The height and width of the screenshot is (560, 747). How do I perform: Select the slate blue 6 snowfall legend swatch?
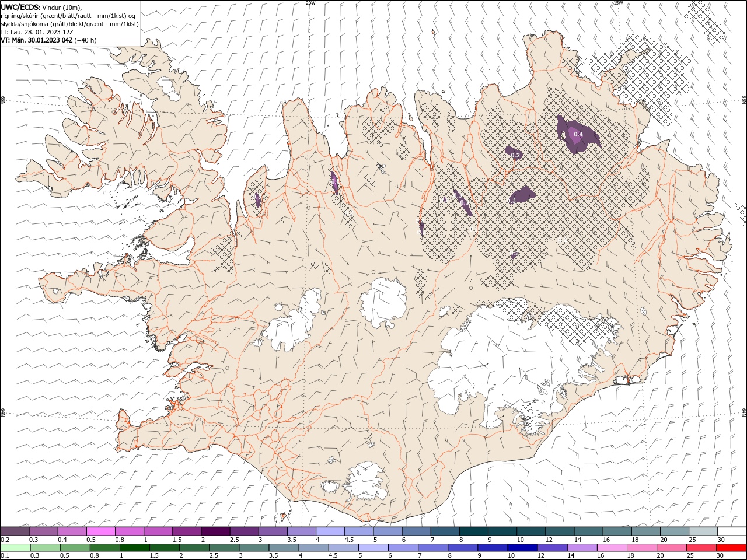pyautogui.click(x=417, y=531)
